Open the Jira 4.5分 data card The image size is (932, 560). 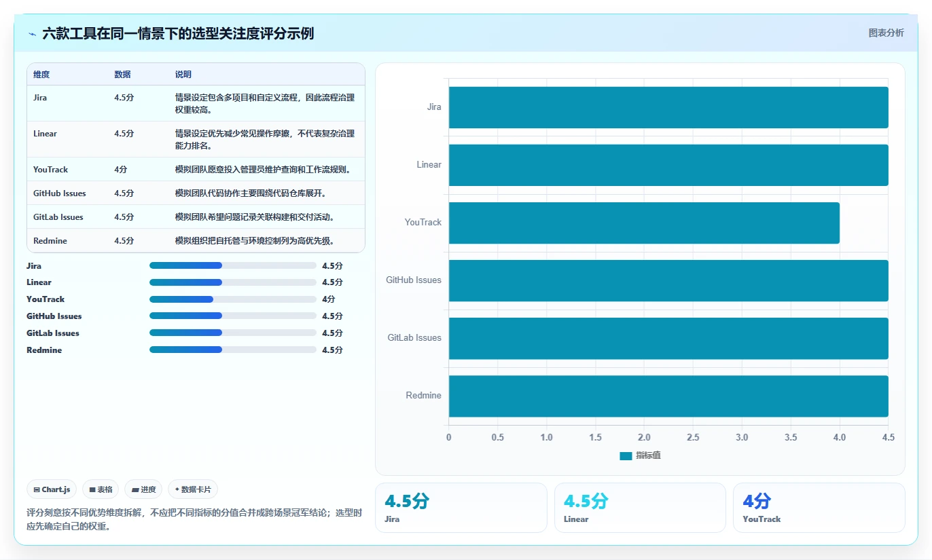[x=461, y=508]
